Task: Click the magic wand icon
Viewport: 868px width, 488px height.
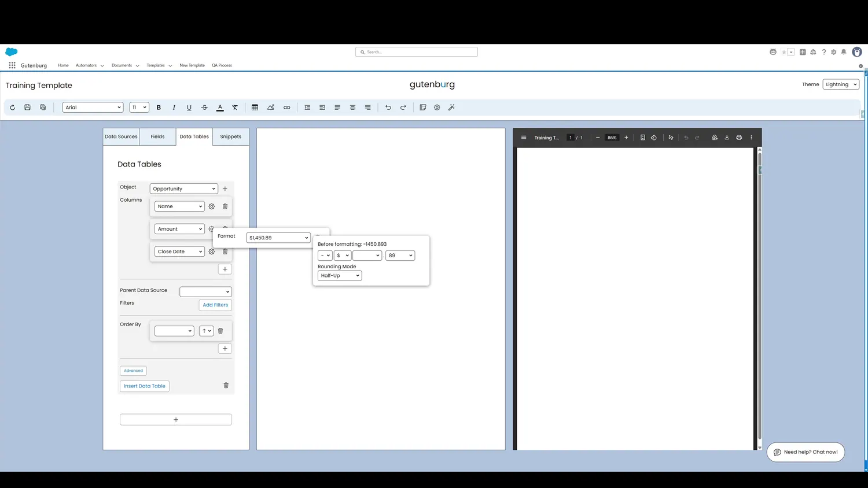Action: point(452,108)
